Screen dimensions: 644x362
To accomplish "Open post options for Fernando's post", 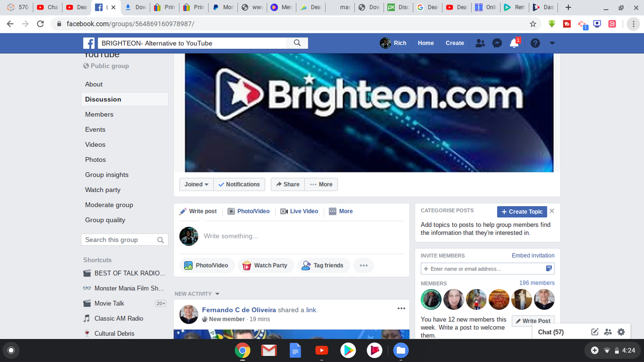I will pos(401,309).
